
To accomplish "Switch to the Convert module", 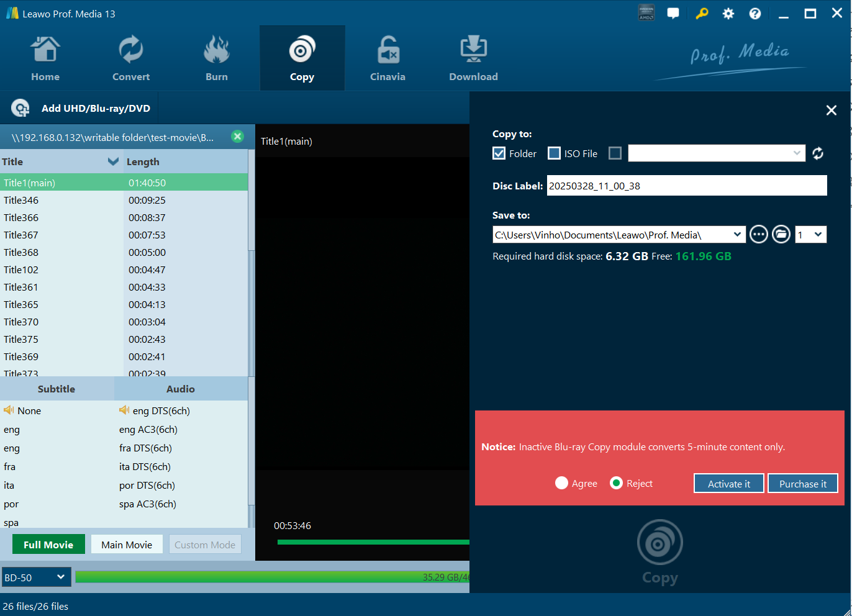I will point(131,58).
